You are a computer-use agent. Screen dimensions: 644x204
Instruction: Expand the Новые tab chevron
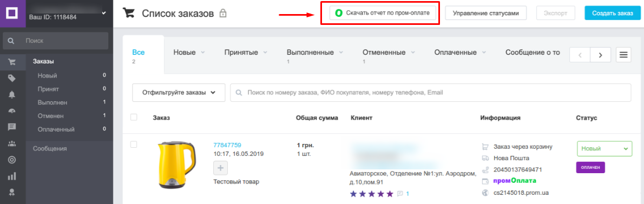(x=203, y=52)
